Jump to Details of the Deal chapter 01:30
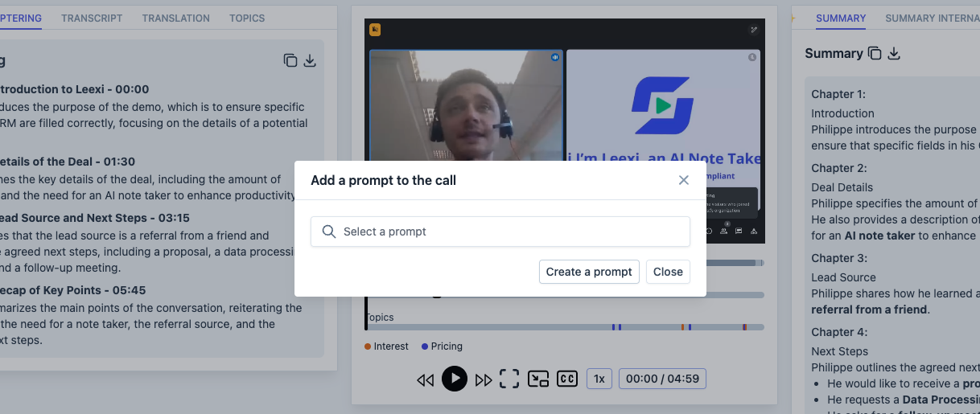The image size is (980, 414). tap(68, 162)
